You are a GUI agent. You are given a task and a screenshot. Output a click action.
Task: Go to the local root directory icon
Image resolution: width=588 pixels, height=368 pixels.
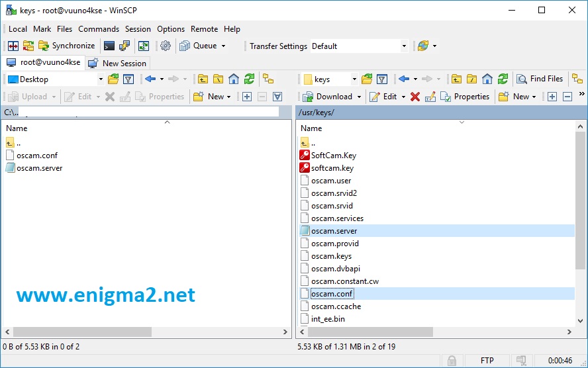[219, 79]
